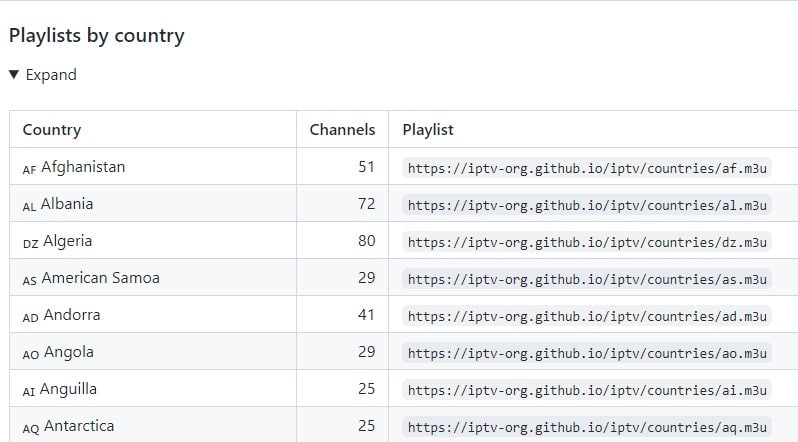
Task: Collapse the Expand disclosure triangle
Action: 14,75
